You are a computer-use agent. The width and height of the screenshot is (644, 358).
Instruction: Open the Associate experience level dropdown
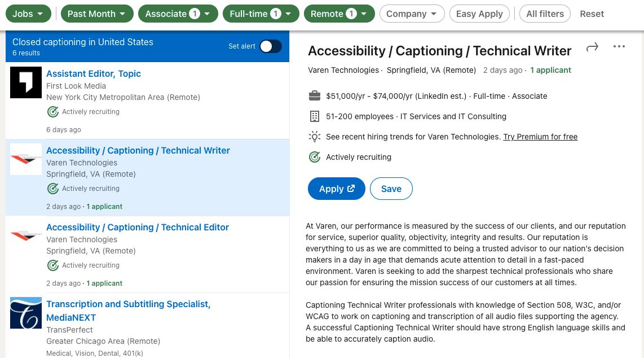(x=178, y=12)
